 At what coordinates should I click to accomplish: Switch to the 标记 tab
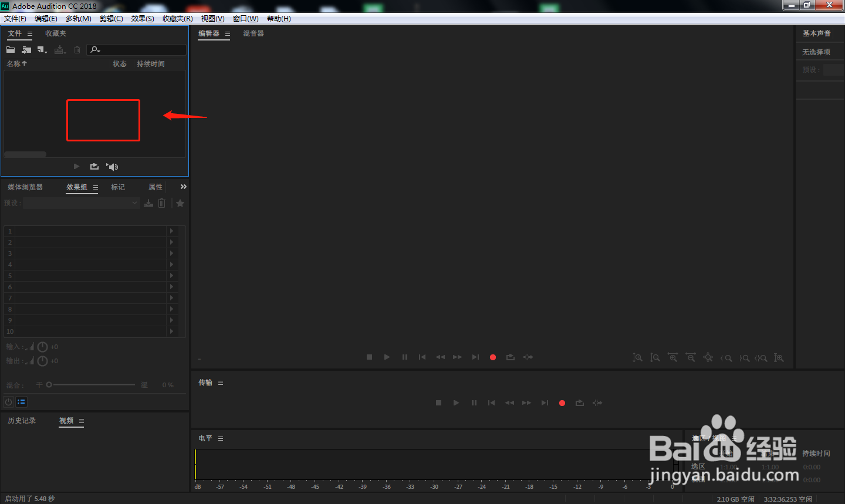pos(118,187)
